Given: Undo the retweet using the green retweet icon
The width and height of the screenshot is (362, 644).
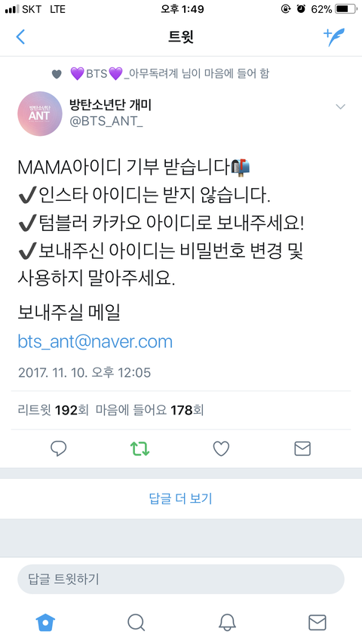Looking at the screenshot, I should pos(140,449).
